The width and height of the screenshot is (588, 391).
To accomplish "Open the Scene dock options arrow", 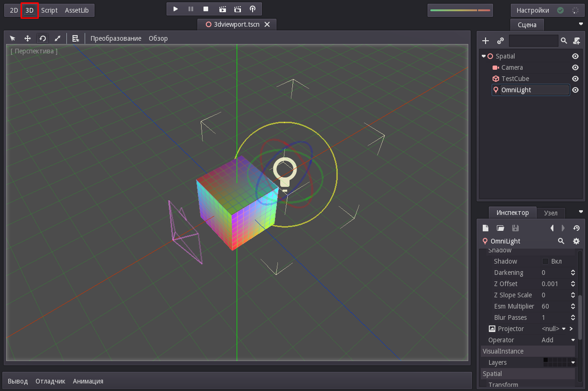I will coord(581,23).
